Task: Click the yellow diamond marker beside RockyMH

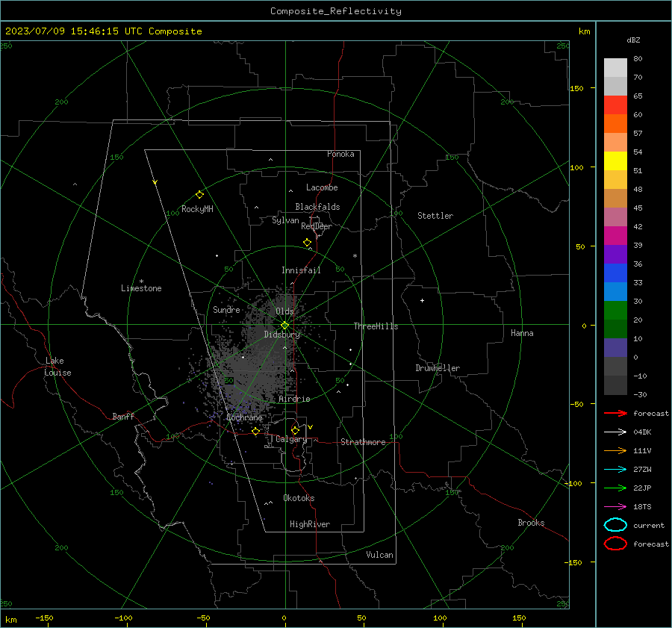Action: [x=199, y=195]
